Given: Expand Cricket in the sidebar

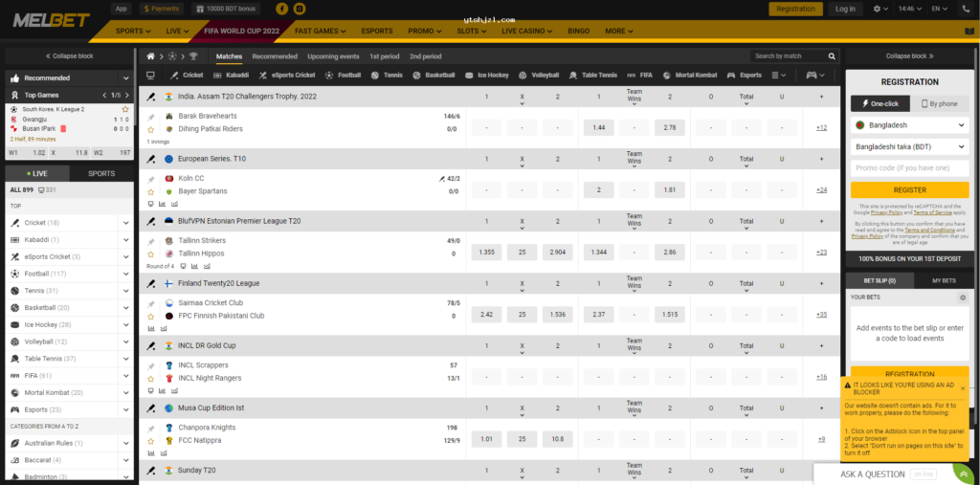Looking at the screenshot, I should (x=126, y=223).
